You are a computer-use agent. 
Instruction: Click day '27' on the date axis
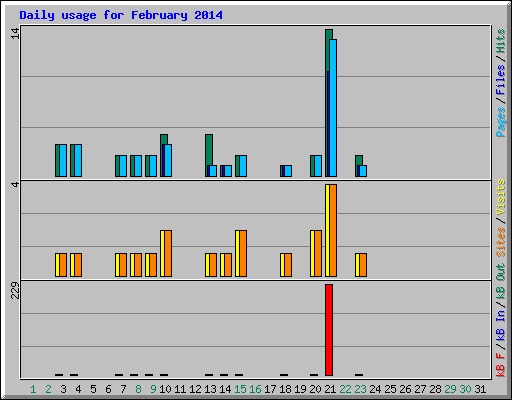[x=420, y=389]
